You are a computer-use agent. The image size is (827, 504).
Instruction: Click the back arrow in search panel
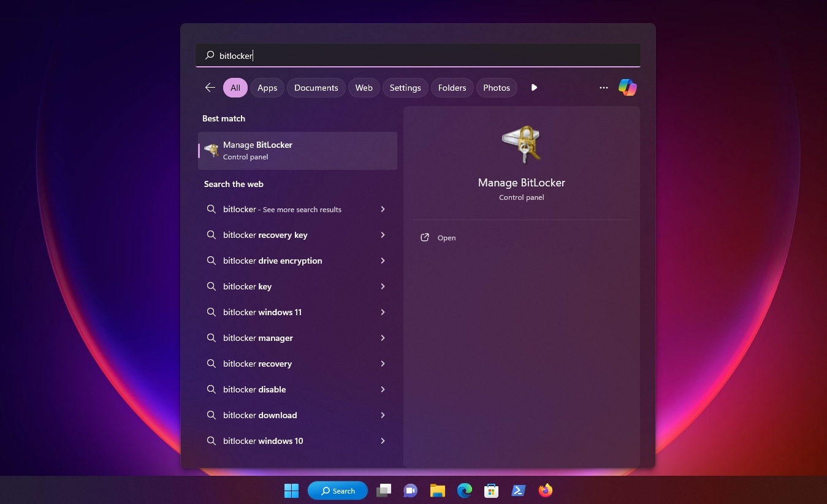coord(210,88)
